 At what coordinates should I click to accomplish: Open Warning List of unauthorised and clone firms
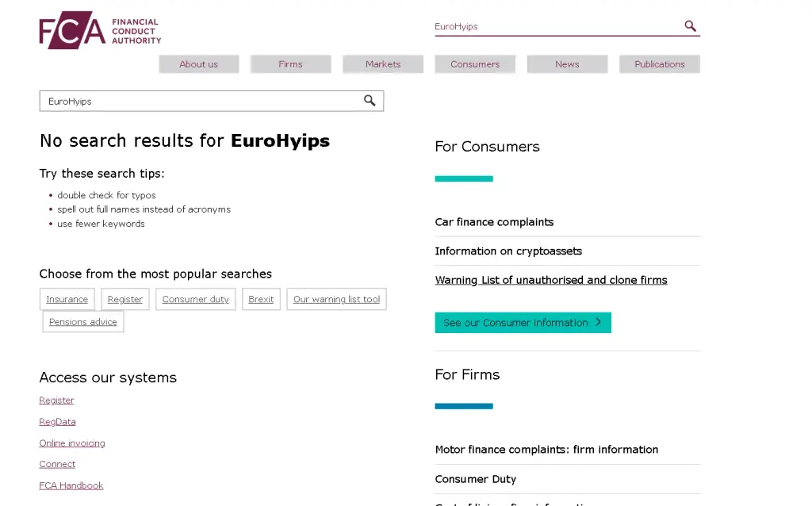551,280
